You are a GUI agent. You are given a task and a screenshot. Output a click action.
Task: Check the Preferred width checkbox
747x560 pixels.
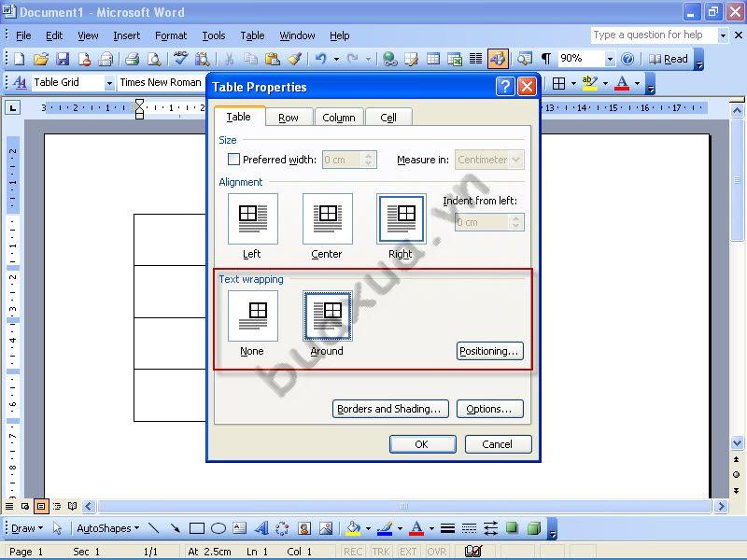(234, 159)
